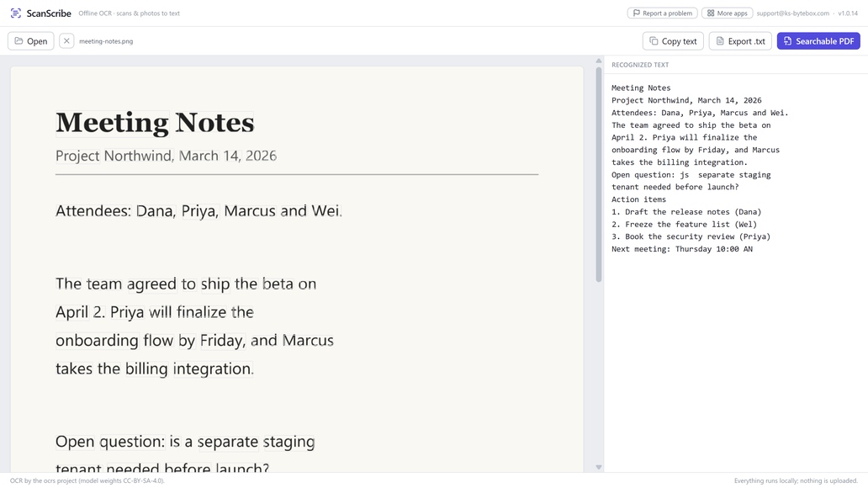Click the document view scrollbar thumb
868x488 pixels.
(x=598, y=174)
